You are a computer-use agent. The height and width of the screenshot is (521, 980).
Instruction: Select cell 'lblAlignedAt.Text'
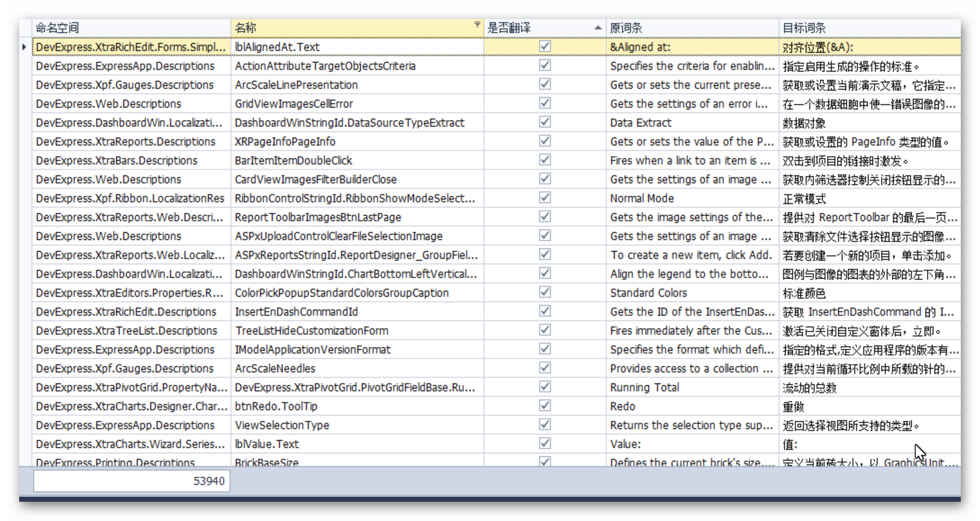pos(358,47)
